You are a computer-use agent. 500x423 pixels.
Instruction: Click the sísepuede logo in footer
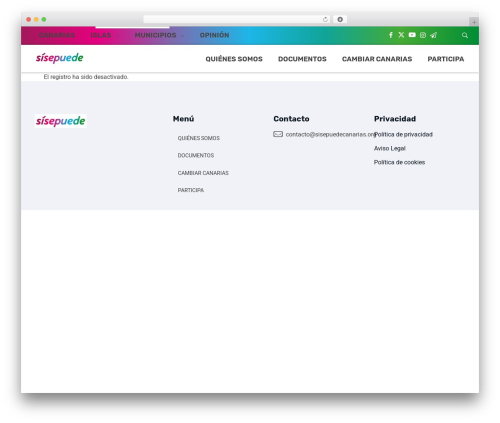click(61, 121)
